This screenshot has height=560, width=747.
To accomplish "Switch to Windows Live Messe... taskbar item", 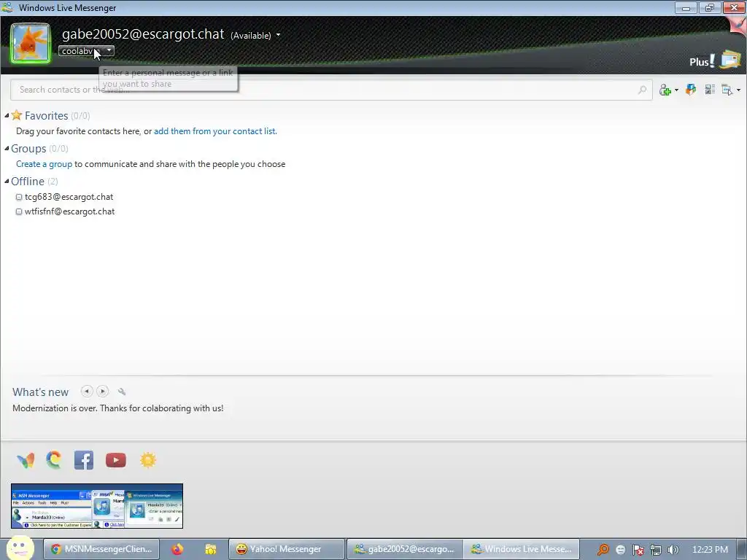I will (521, 549).
